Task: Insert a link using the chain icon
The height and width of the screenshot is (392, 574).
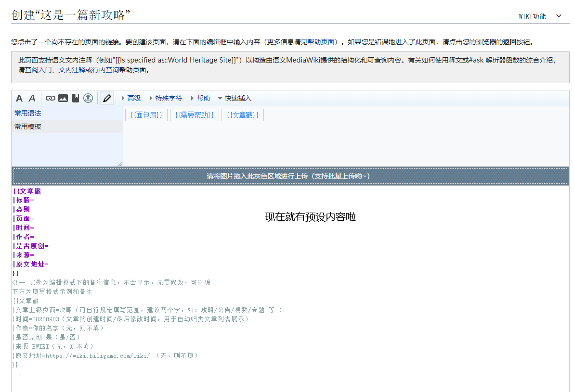Action: point(50,98)
